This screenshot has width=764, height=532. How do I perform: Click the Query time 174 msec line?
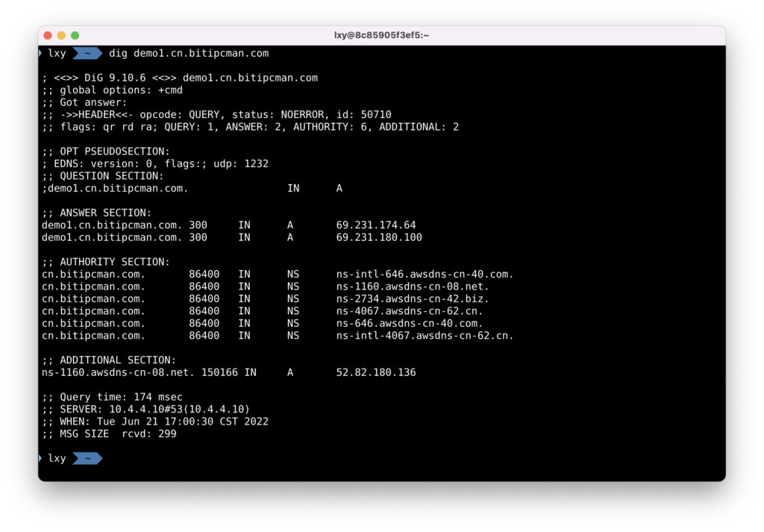click(x=112, y=397)
